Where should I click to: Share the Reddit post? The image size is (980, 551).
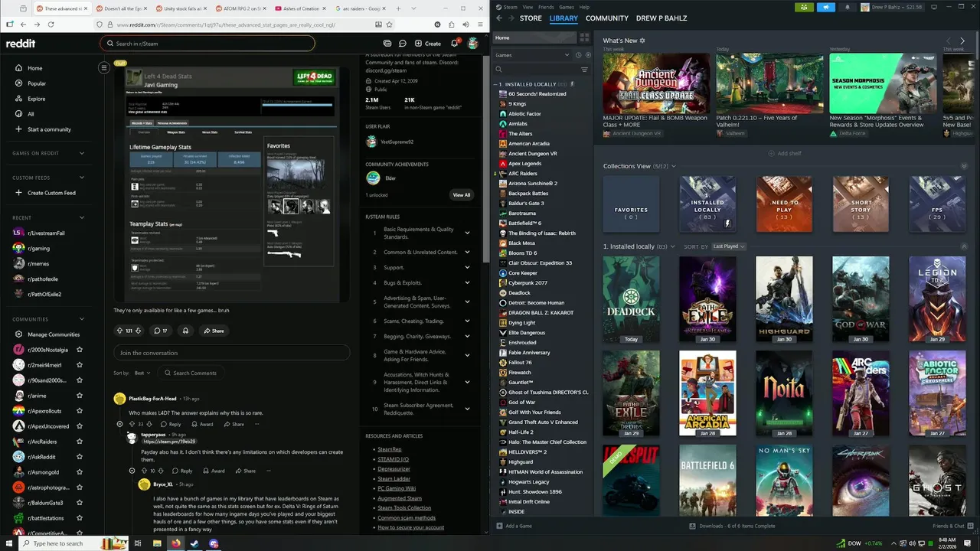(x=214, y=331)
